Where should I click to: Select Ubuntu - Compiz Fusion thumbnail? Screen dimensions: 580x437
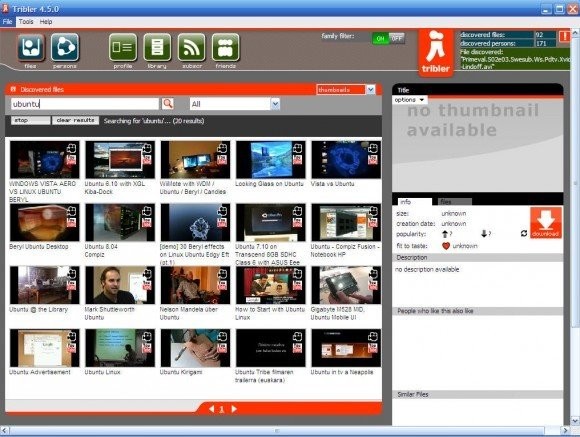346,222
